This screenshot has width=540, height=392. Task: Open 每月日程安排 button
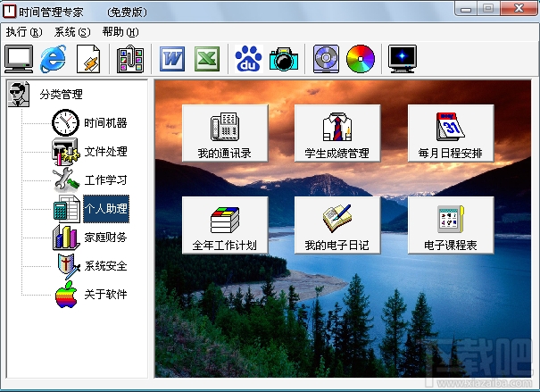(x=451, y=133)
